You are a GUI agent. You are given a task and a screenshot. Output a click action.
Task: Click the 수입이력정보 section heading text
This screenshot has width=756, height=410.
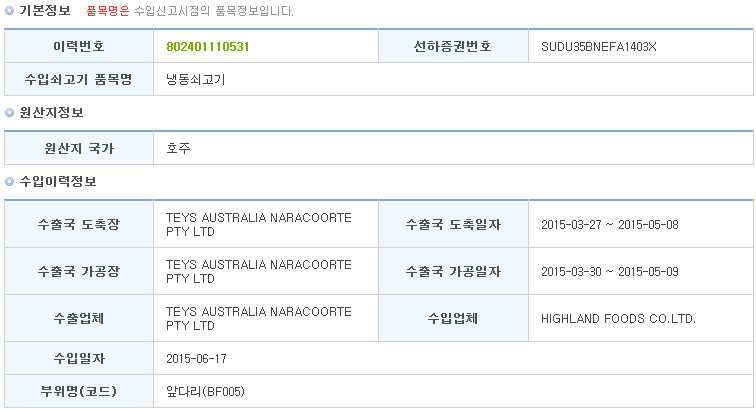pyautogui.click(x=58, y=182)
